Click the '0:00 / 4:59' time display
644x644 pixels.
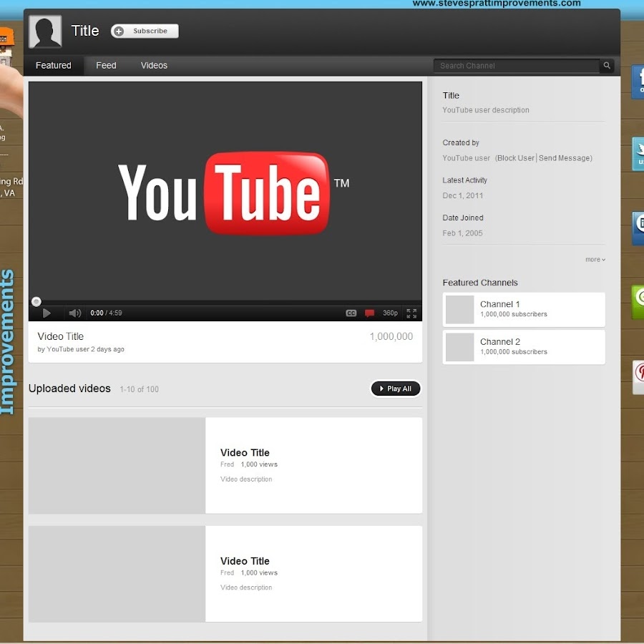(x=106, y=313)
